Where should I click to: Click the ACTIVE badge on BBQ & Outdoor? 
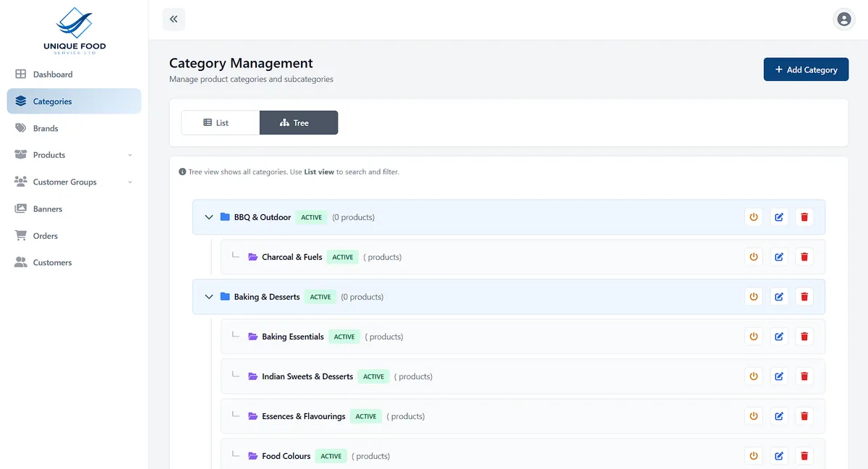[312, 217]
